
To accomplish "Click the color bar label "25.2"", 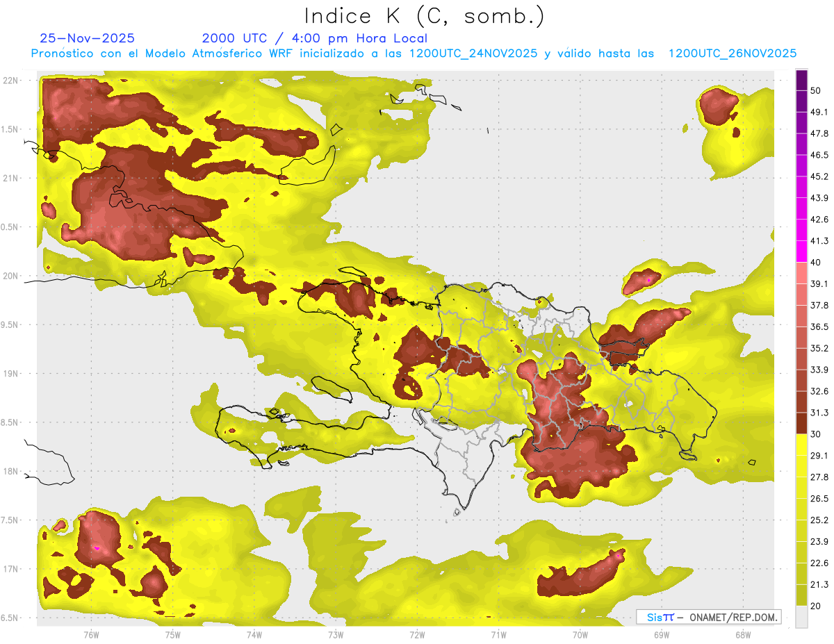I will 819,520.
